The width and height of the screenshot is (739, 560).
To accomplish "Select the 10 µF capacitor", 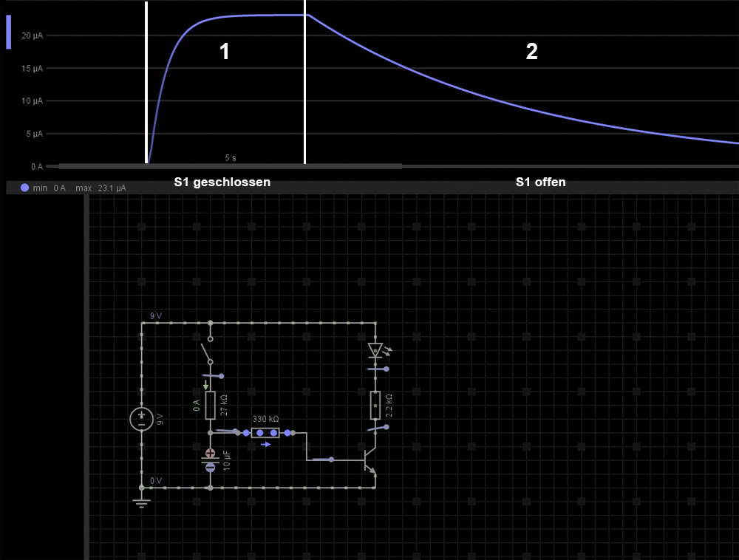I will coord(211,460).
